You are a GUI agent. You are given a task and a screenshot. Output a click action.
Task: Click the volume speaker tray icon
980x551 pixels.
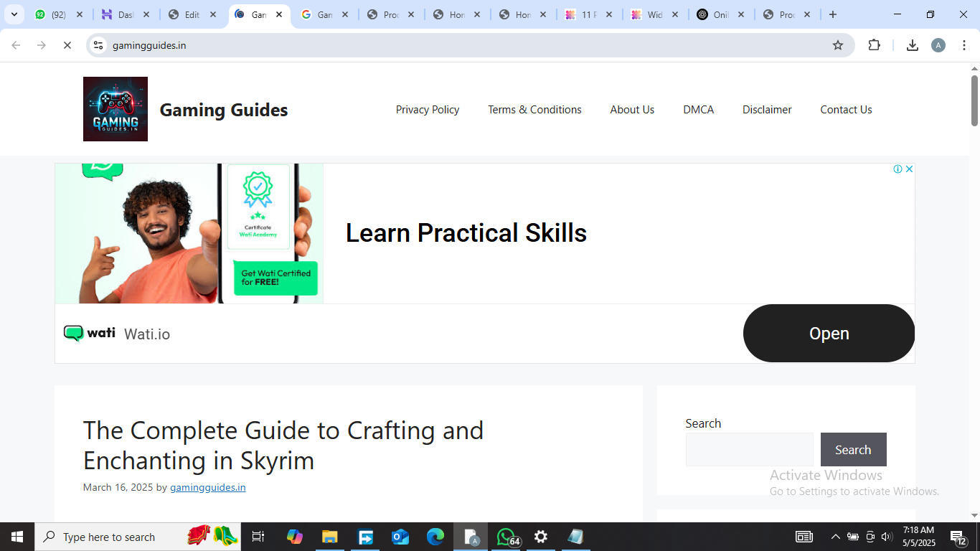(887, 537)
